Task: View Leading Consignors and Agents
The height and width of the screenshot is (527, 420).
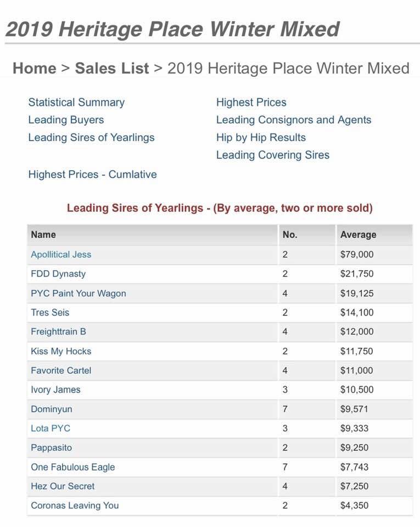Action: coord(294,120)
